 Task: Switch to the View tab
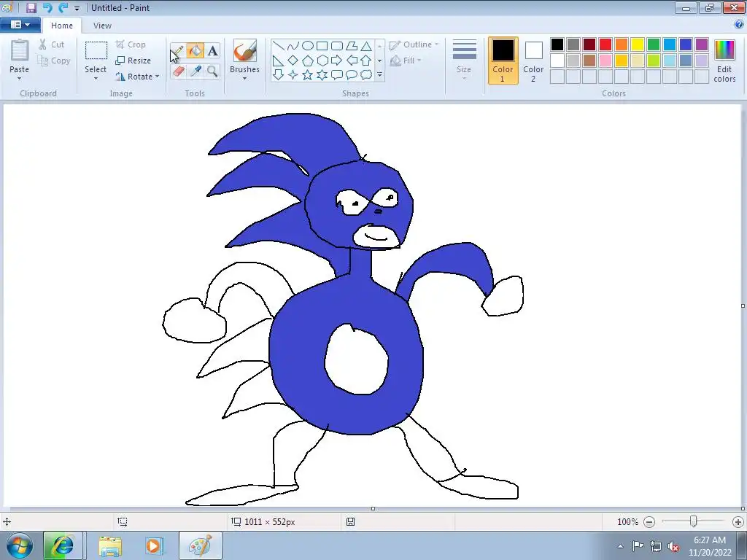(x=102, y=26)
